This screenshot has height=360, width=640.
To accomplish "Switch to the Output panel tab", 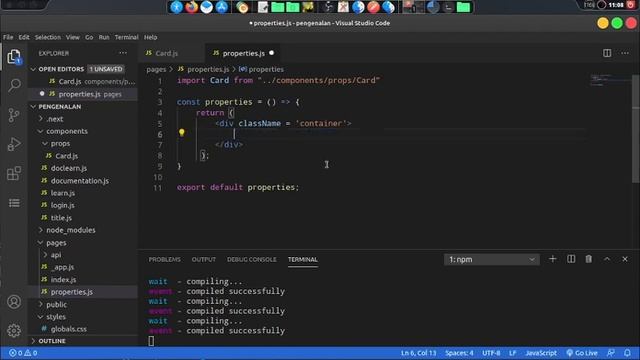I will [204, 259].
